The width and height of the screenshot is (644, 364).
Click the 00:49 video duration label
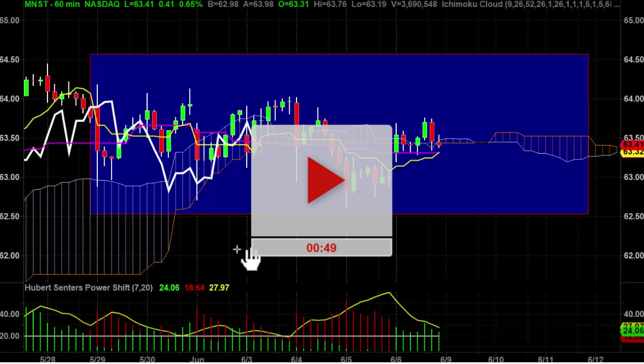[321, 248]
